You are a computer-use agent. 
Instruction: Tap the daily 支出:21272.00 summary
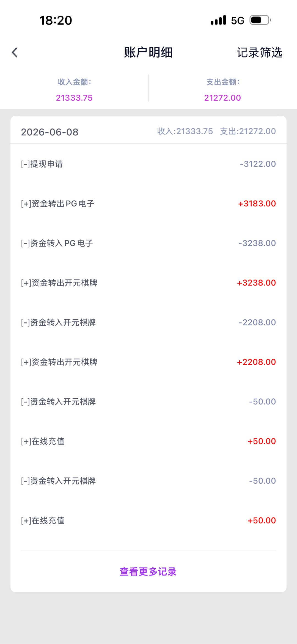coord(248,131)
